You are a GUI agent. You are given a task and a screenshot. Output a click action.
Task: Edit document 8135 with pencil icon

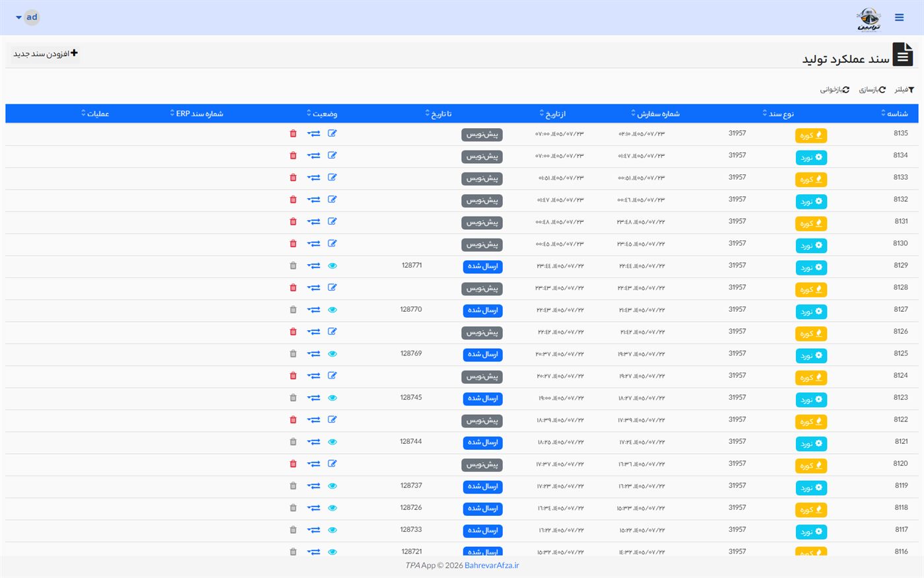point(332,133)
